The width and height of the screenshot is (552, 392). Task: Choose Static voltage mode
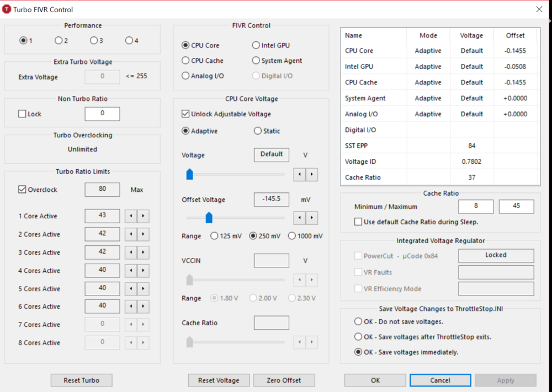(257, 131)
